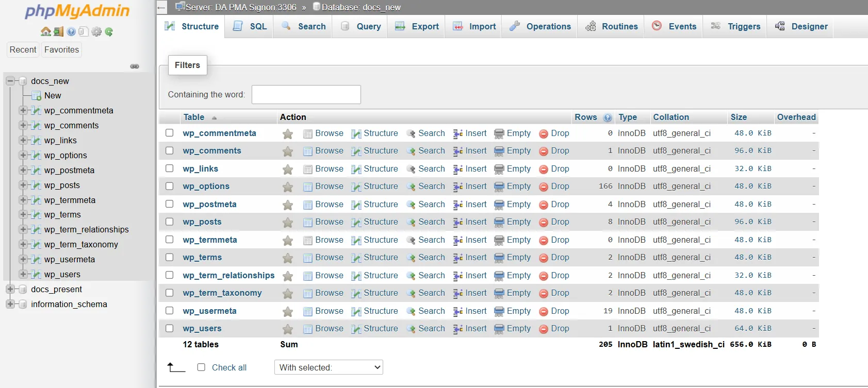Click the New table icon in sidebar
The width and height of the screenshot is (868, 388).
tap(36, 96)
